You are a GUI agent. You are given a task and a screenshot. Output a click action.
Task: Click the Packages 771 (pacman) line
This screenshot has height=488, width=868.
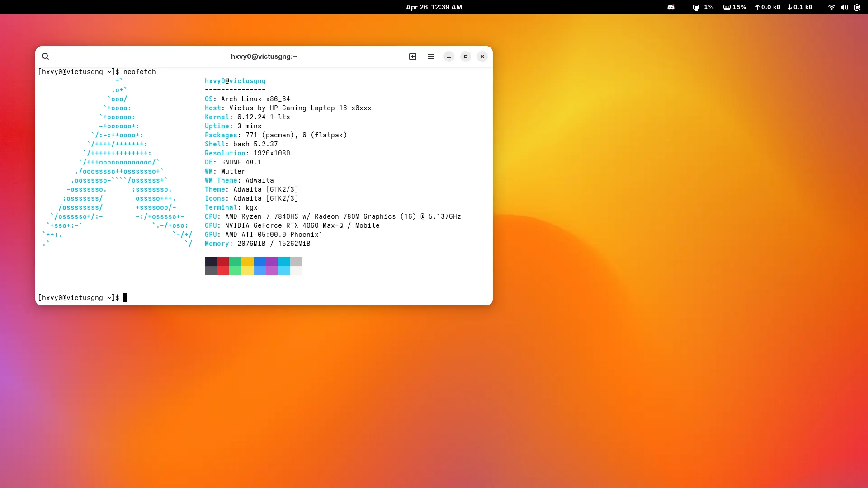[276, 135]
